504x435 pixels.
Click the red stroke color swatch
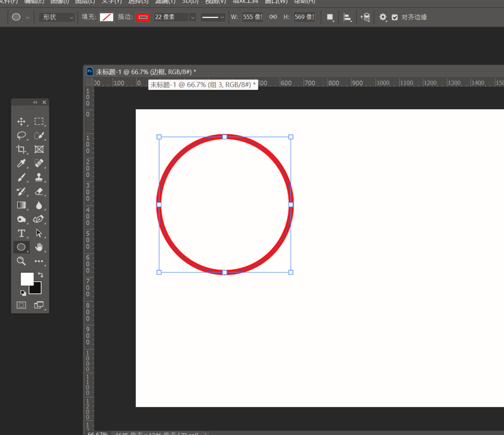pos(143,17)
